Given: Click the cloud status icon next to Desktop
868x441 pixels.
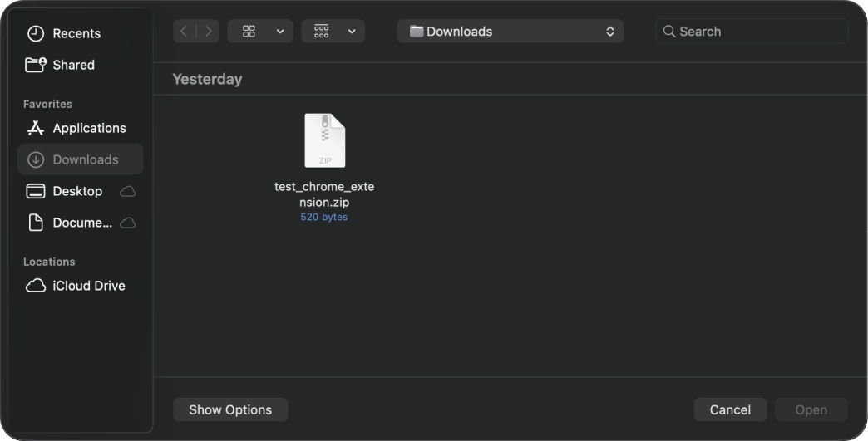Looking at the screenshot, I should tap(128, 191).
